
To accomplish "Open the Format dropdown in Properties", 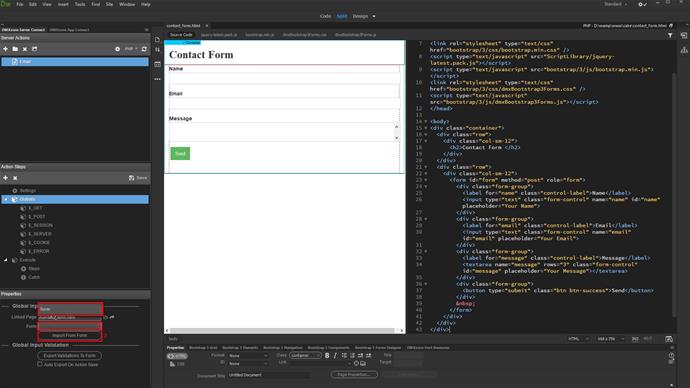I will tap(248, 355).
